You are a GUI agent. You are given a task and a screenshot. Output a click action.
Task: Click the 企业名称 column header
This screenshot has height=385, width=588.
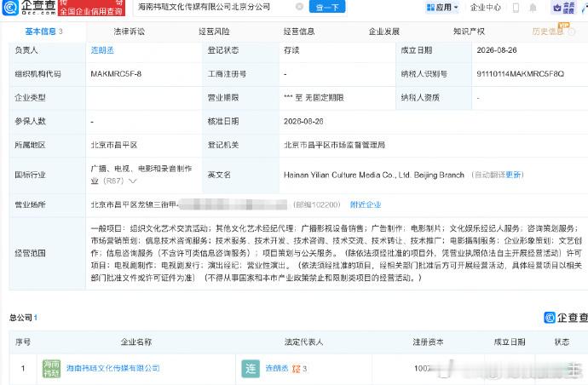(136, 342)
